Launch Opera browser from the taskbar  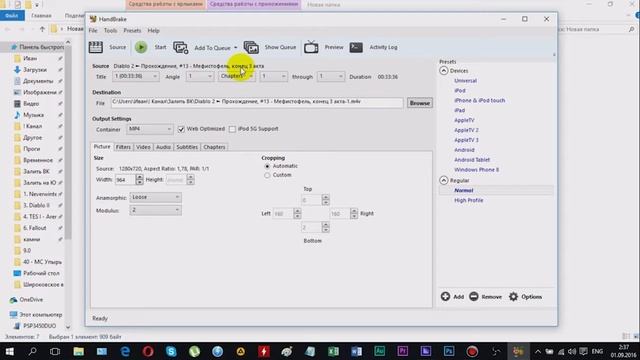tap(148, 351)
